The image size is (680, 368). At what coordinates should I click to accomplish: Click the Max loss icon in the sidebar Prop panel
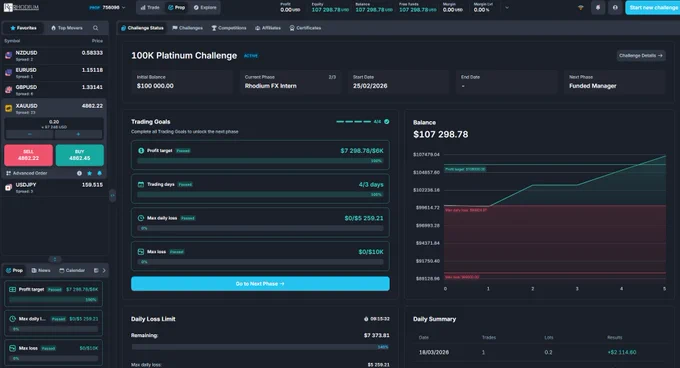pyautogui.click(x=13, y=348)
